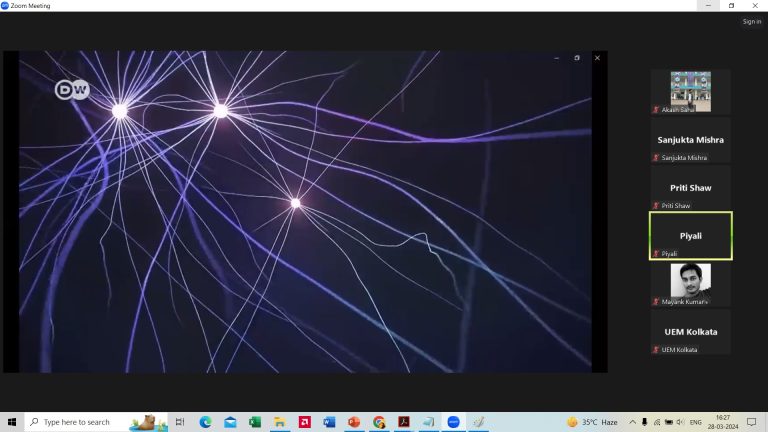The image size is (768, 432).
Task: Open Task View from taskbar
Action: tap(180, 422)
